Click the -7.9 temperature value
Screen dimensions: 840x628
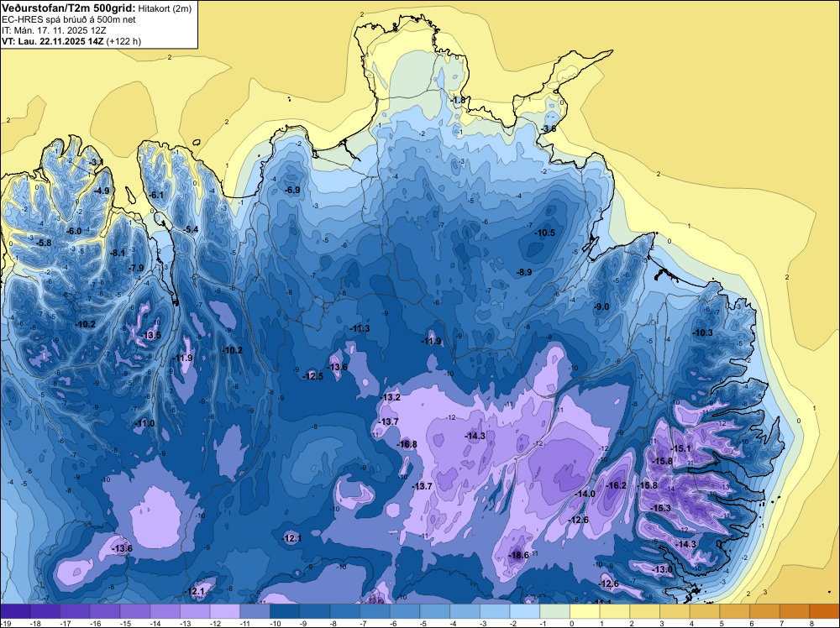point(136,268)
